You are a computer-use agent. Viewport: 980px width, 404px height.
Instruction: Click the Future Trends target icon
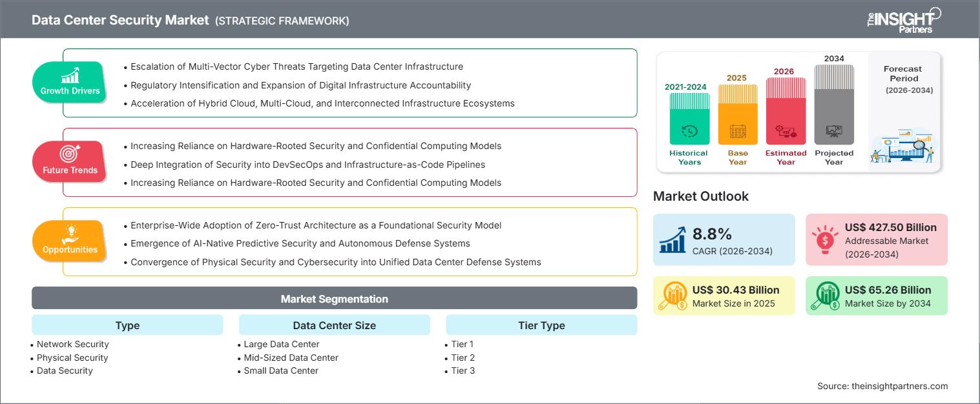tap(70, 154)
